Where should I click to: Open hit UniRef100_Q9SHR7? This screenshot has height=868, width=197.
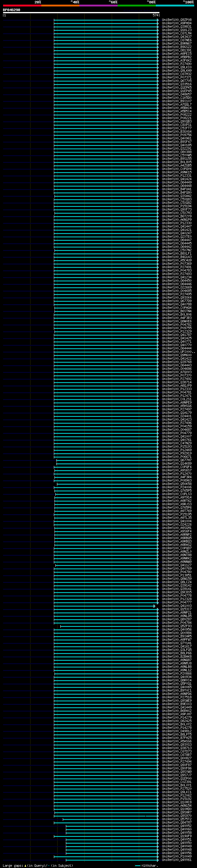click(176, 812)
